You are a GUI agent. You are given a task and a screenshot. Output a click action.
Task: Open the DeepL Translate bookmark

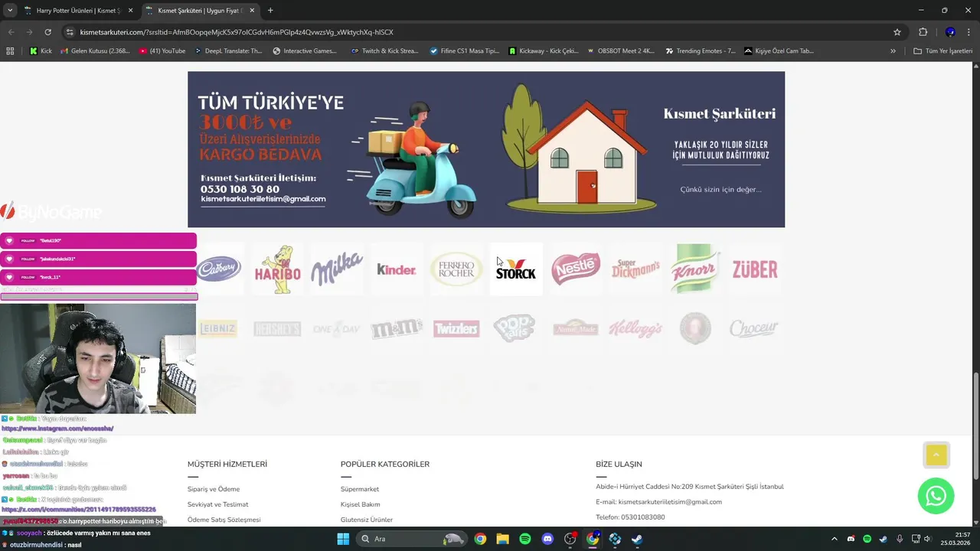(229, 51)
